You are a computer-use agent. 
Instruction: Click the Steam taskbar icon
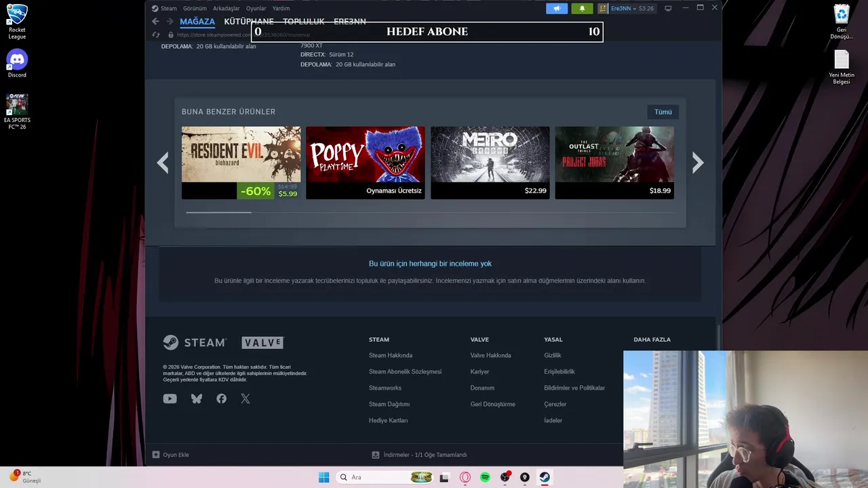click(x=545, y=477)
